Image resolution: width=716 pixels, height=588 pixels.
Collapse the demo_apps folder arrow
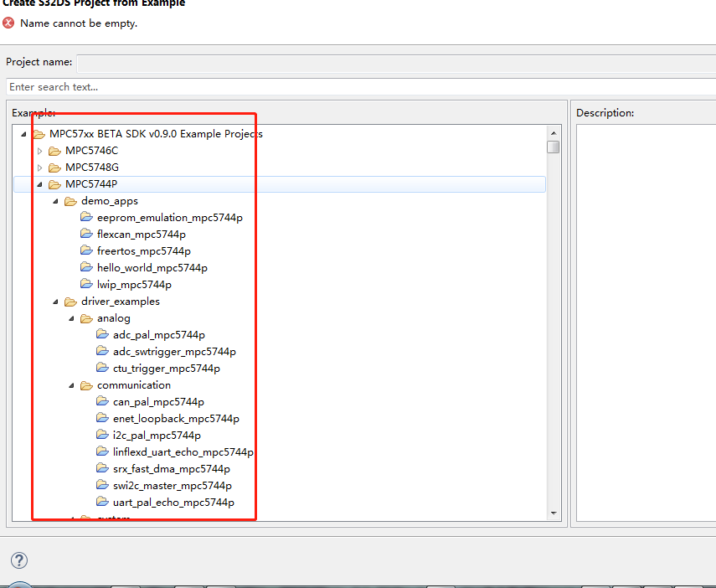click(x=56, y=202)
